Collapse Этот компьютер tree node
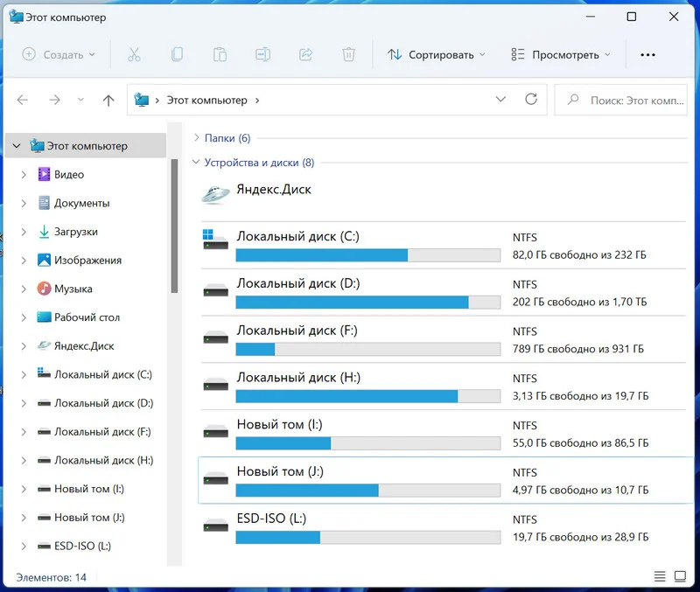The width and height of the screenshot is (700, 592). (x=17, y=146)
